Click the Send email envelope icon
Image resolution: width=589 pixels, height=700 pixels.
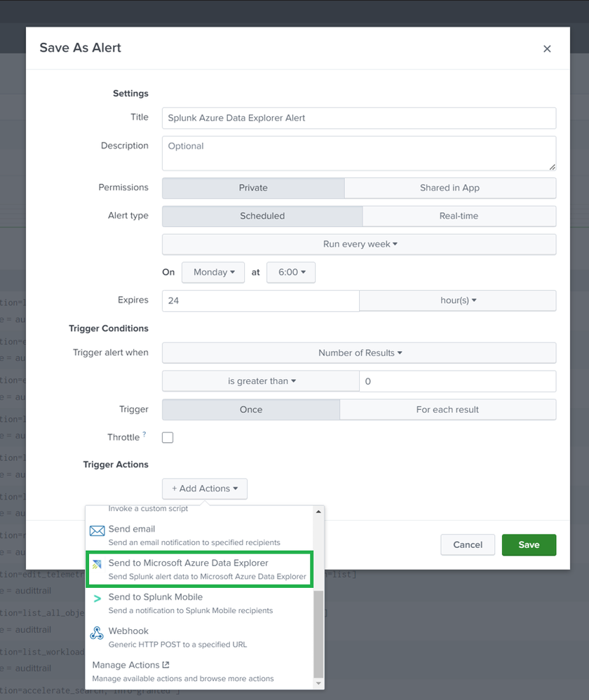click(97, 530)
